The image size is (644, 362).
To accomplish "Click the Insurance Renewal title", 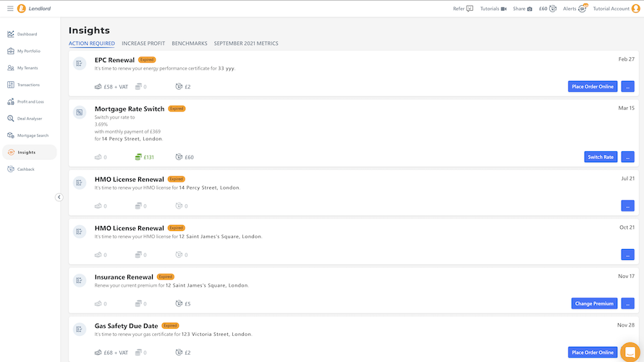I will coord(124,277).
